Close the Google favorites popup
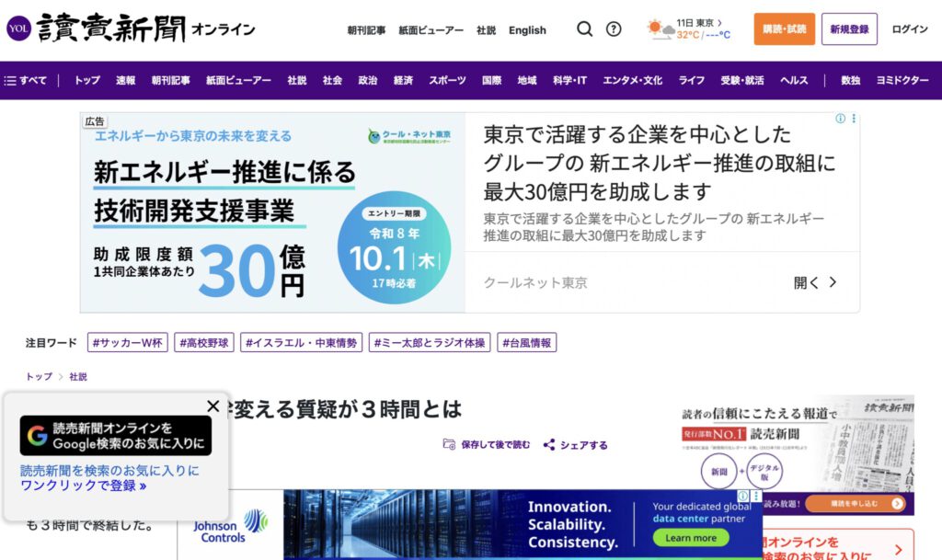Screen dimensions: 942x560 pos(213,406)
